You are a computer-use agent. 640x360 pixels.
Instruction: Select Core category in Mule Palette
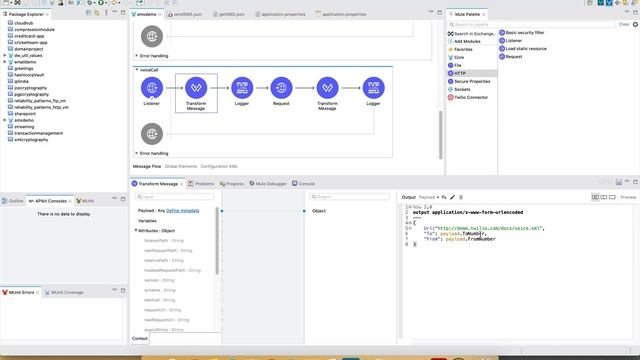(x=456, y=58)
